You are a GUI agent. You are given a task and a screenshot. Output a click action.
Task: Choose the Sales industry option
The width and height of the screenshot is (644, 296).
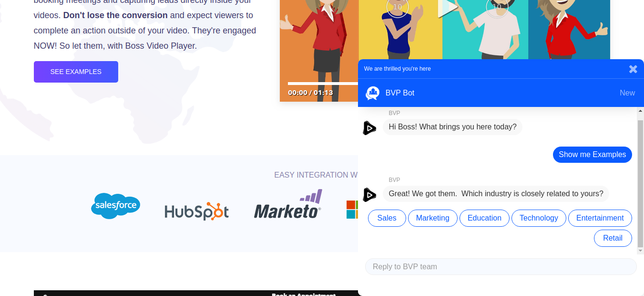point(387,218)
